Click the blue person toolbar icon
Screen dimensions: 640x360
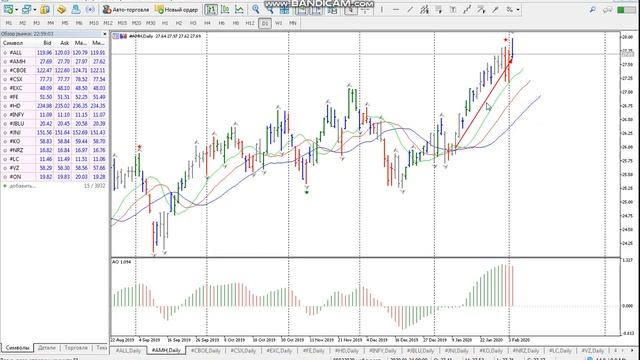point(76,9)
